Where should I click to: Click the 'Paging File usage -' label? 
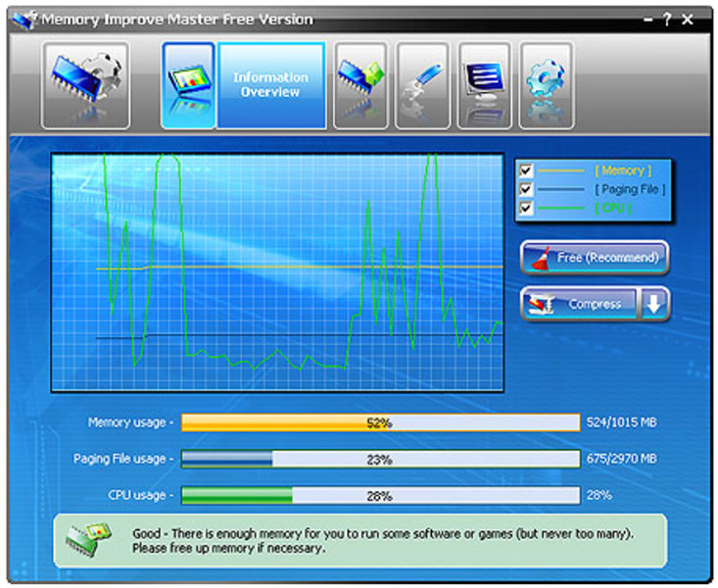coord(123,459)
